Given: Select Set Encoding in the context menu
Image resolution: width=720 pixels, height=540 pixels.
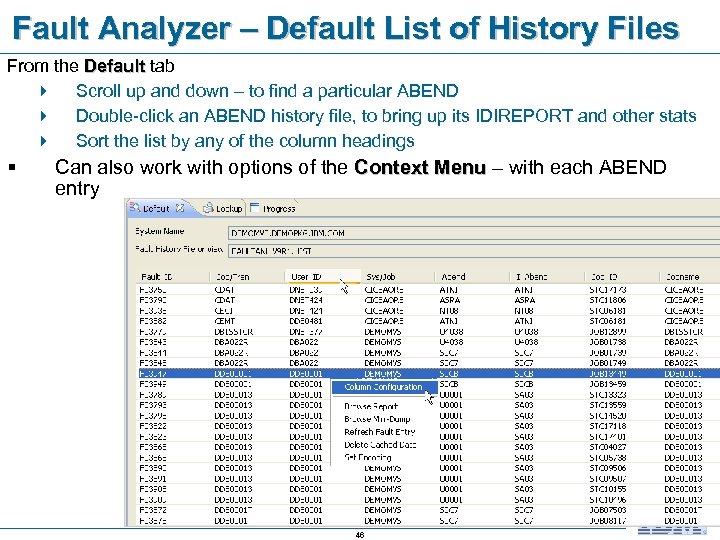Looking at the screenshot, I should (368, 458).
